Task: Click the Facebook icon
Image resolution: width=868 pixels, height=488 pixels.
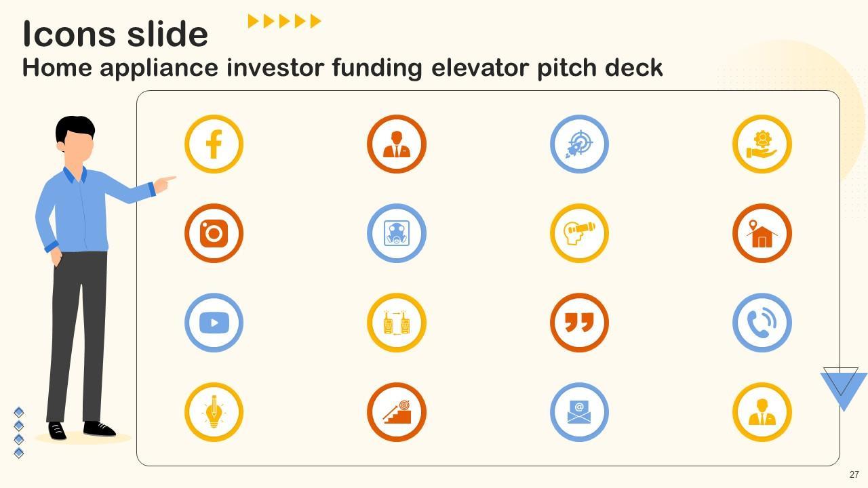Action: click(x=214, y=144)
